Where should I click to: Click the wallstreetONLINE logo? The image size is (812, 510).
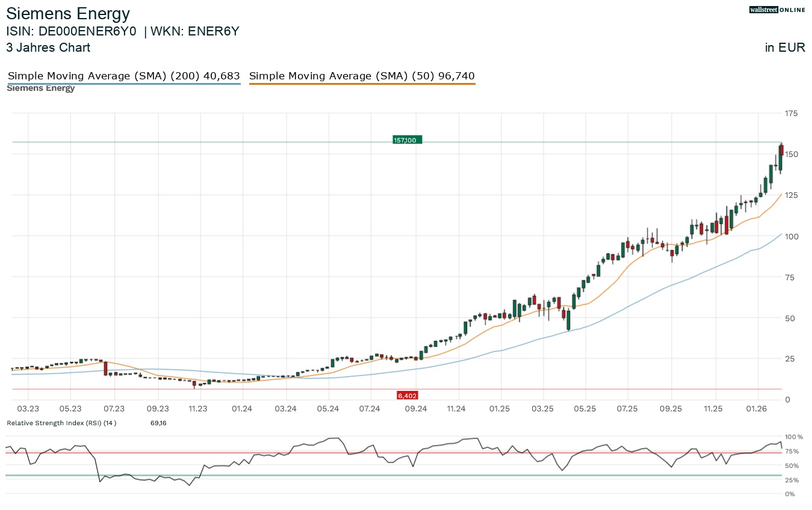(776, 10)
